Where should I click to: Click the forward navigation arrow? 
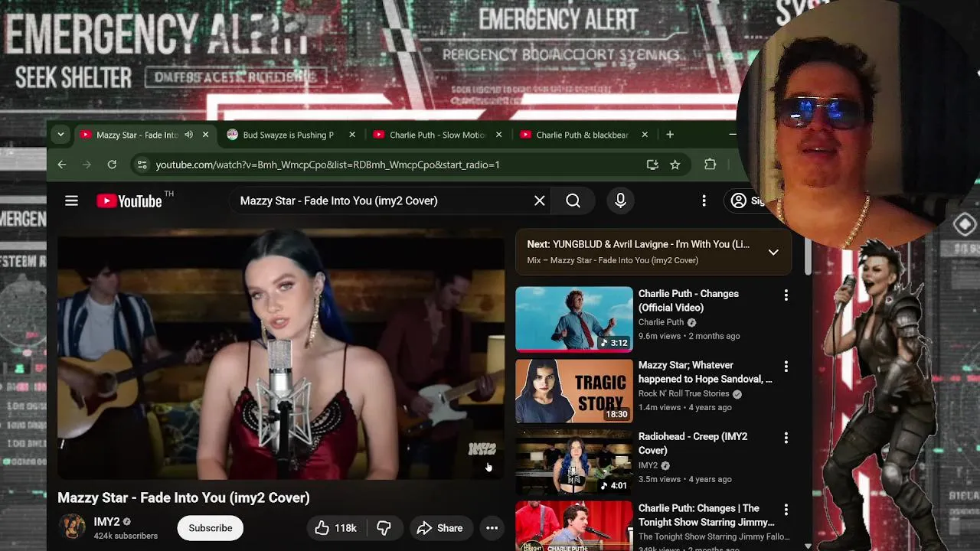(87, 165)
